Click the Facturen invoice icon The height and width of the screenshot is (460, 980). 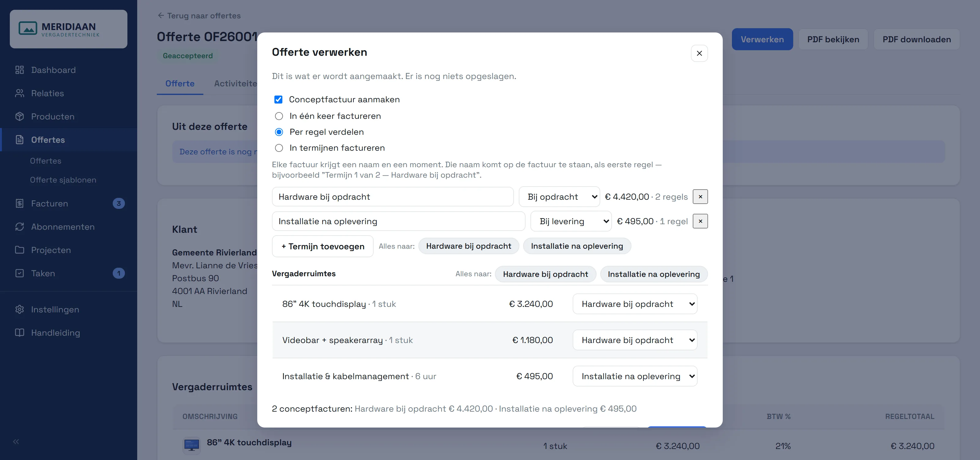coord(19,204)
